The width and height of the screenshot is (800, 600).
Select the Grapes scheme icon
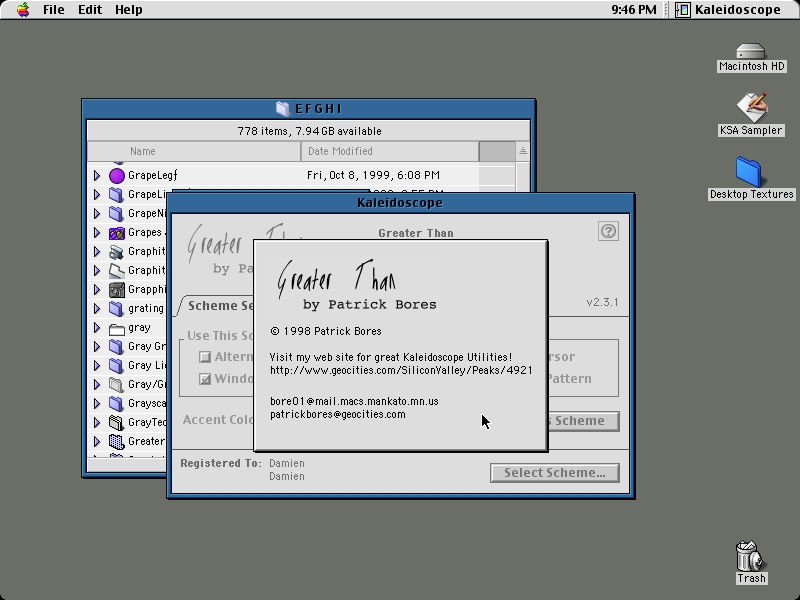tap(117, 233)
